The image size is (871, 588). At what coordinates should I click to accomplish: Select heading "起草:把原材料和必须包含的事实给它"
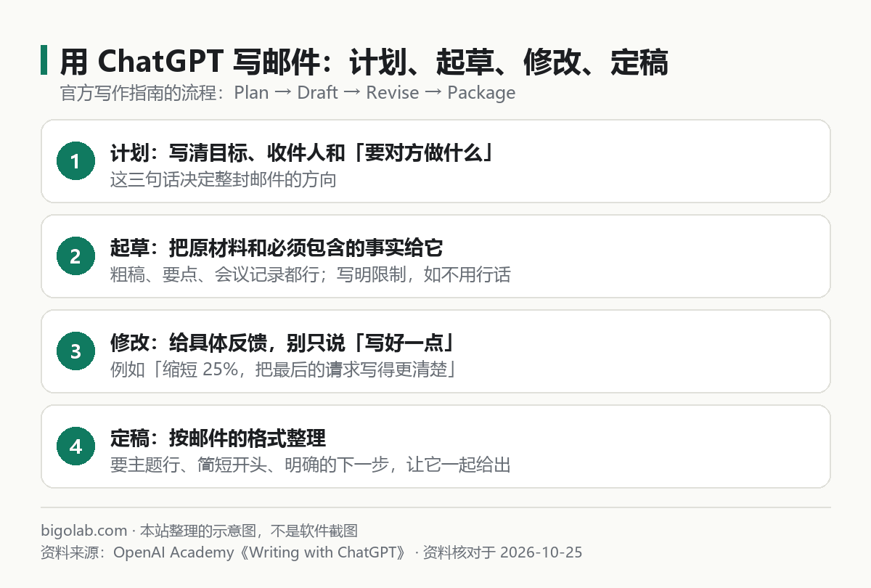[x=277, y=248]
